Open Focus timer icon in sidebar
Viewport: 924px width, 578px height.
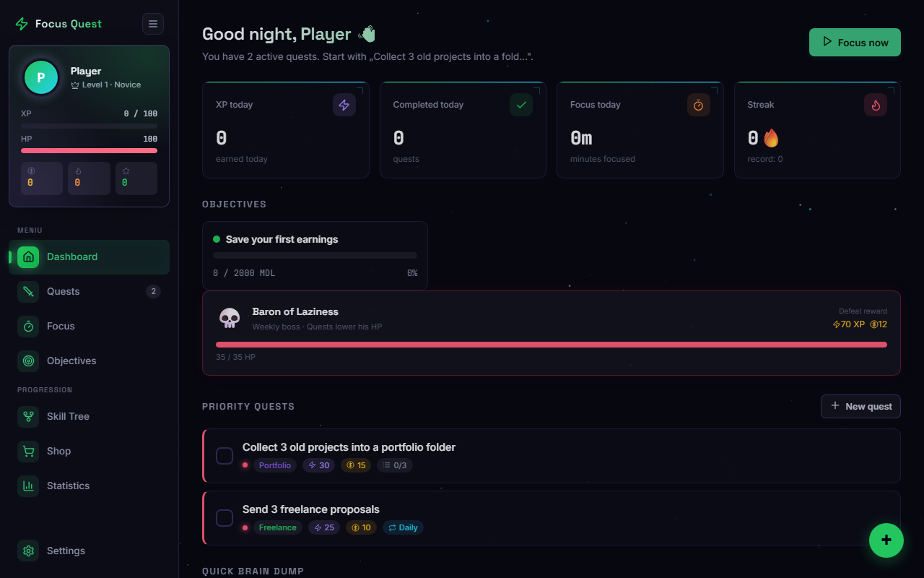click(28, 326)
